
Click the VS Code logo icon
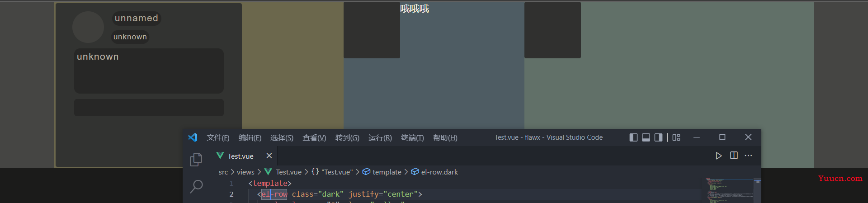point(193,137)
